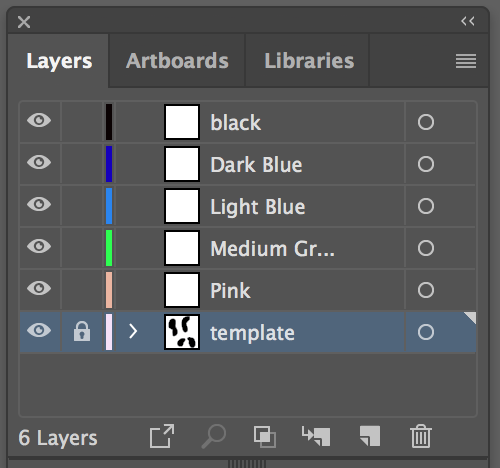The width and height of the screenshot is (500, 468).
Task: Click the template layer thumbnail
Action: pyautogui.click(x=182, y=332)
